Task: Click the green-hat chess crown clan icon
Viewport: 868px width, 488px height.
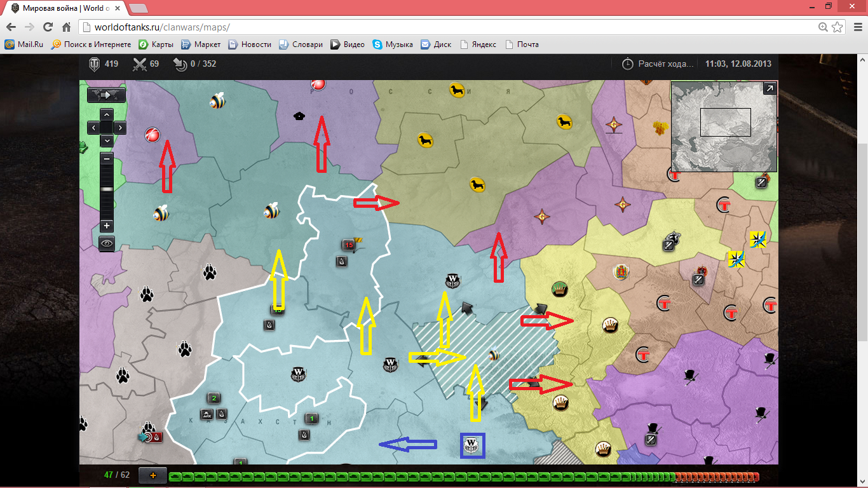Action: (x=560, y=289)
